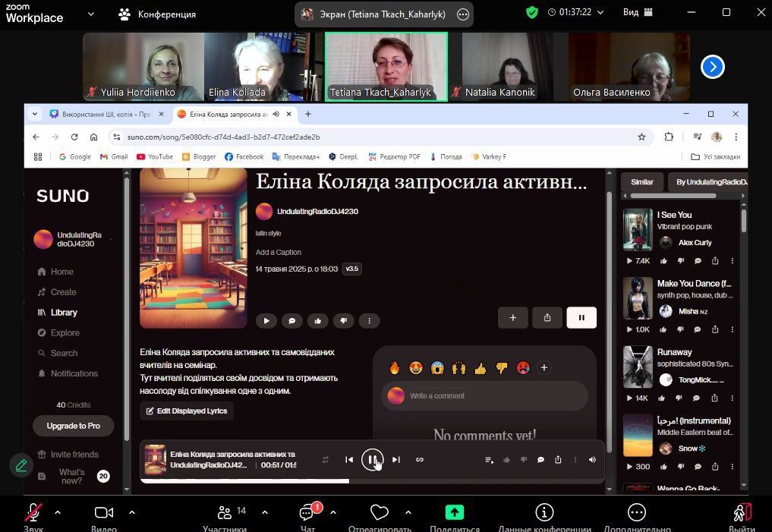Image resolution: width=772 pixels, height=532 pixels.
Task: Copy song link icon in bottom player
Action: (420, 460)
